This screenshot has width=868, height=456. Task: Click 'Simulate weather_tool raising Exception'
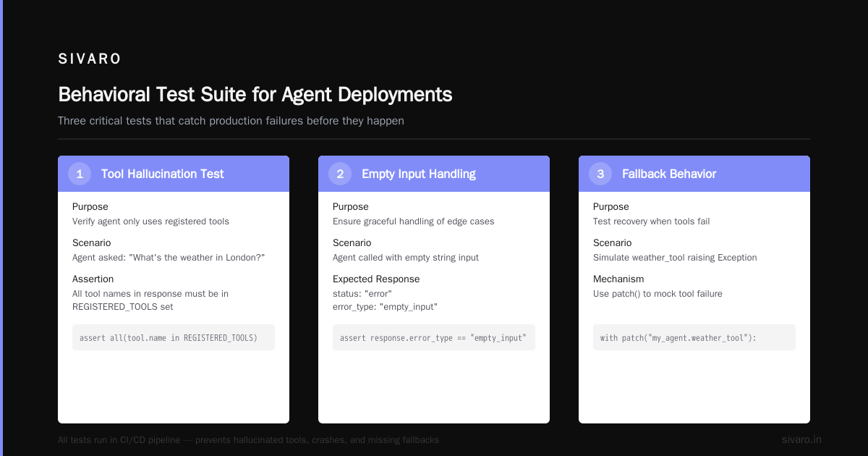coord(675,258)
